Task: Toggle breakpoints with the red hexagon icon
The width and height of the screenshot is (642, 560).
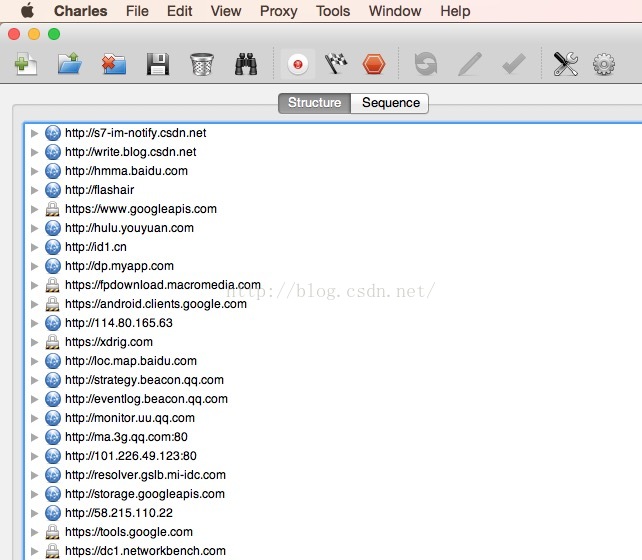Action: [x=374, y=64]
